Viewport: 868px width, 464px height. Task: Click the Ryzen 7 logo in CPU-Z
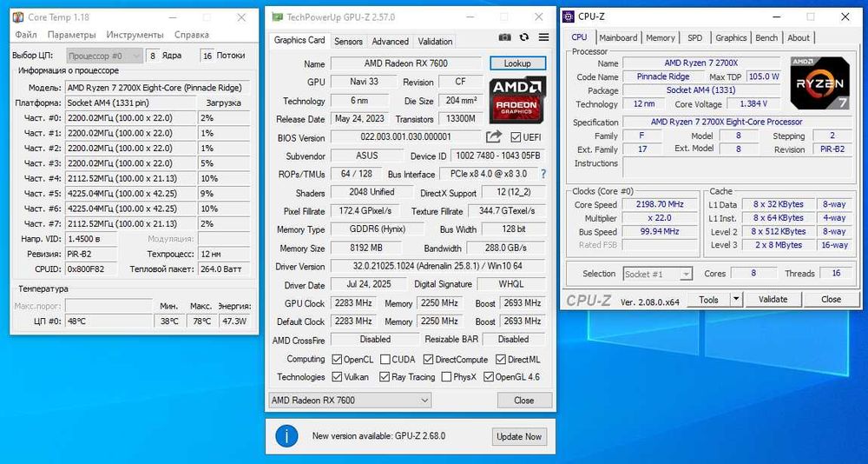820,83
